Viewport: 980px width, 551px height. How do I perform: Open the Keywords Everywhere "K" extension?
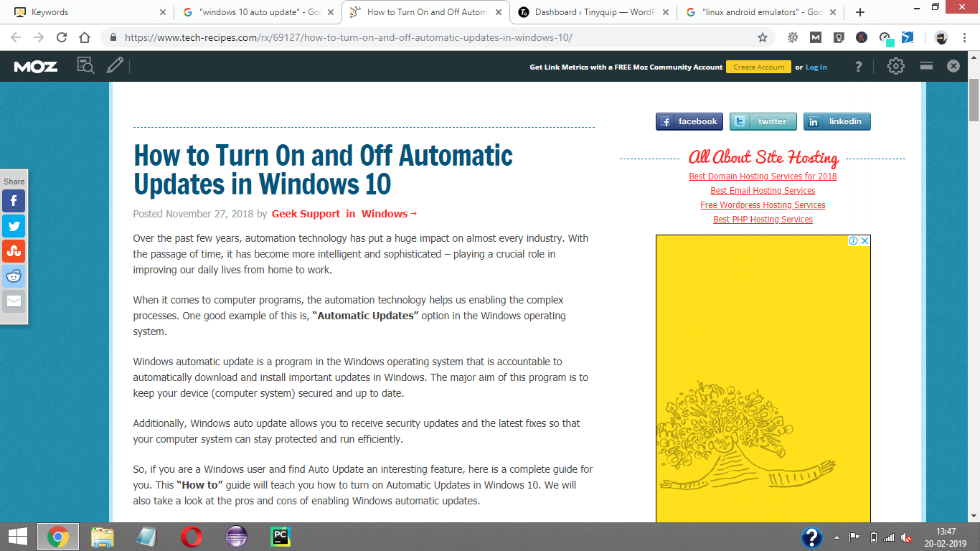(x=862, y=37)
